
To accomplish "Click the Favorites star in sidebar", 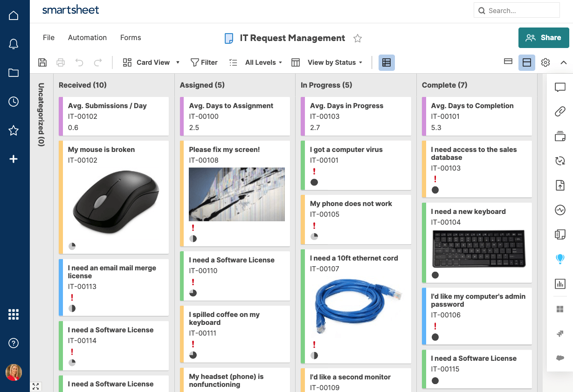I will click(14, 131).
